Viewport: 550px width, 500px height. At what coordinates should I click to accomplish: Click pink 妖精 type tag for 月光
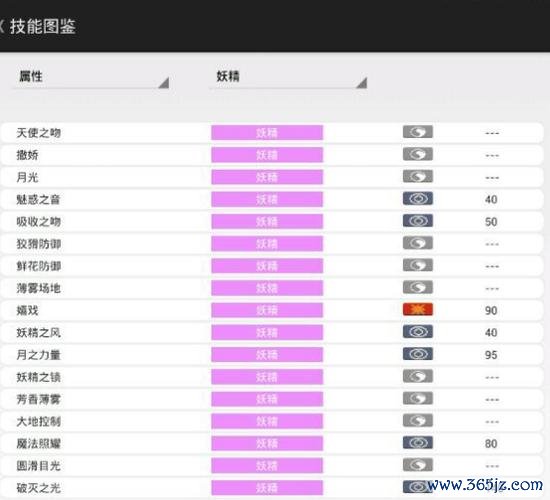tap(267, 177)
